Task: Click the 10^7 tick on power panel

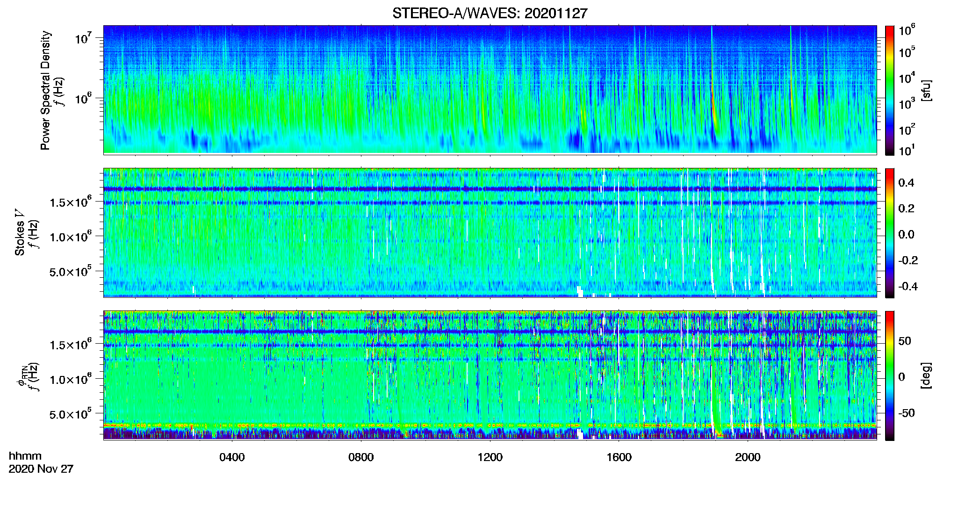Action: coord(82,37)
